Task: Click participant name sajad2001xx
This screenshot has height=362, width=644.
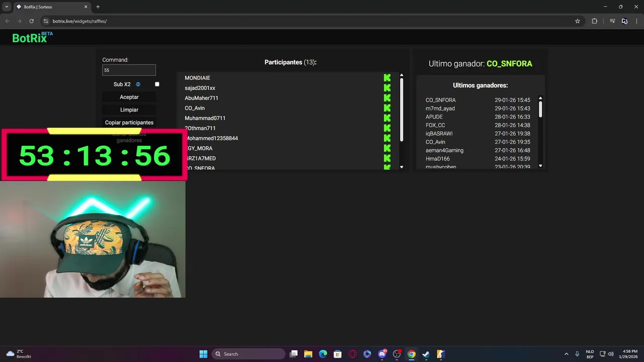Action: click(200, 88)
